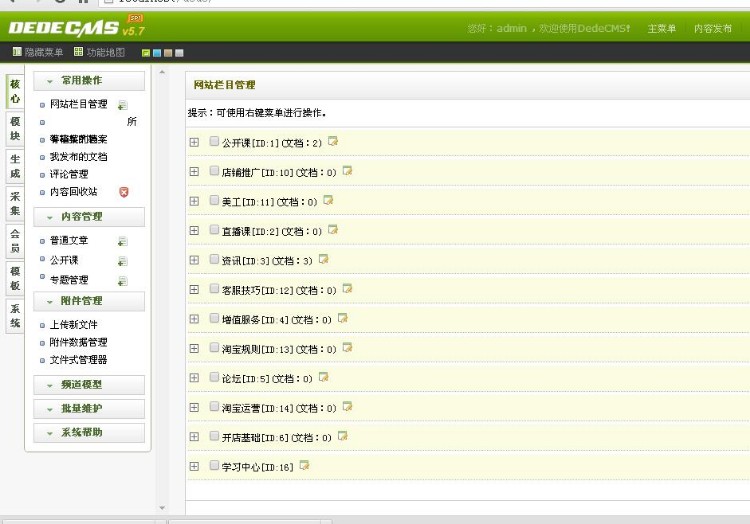This screenshot has height=524, width=750.
Task: Expand the 资讯[ID:3] category tree
Action: coord(194,260)
